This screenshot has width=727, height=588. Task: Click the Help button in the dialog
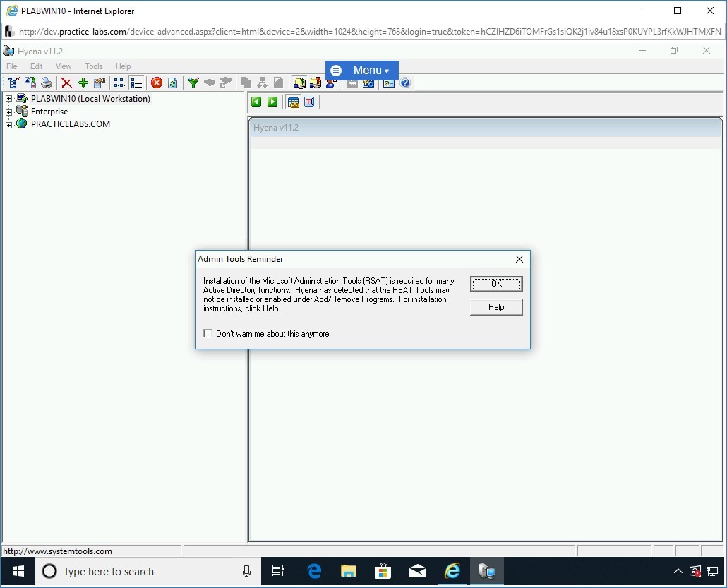[496, 307]
